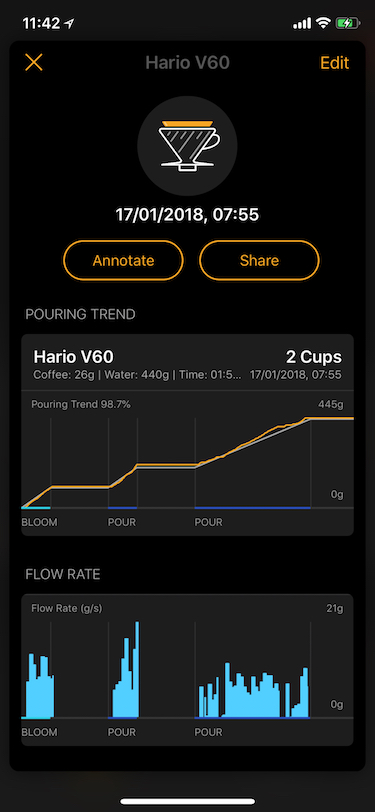Tap the brew date 17/01/2018, 07:55 heading
Viewport: 375px width, 812px height.
[187, 214]
